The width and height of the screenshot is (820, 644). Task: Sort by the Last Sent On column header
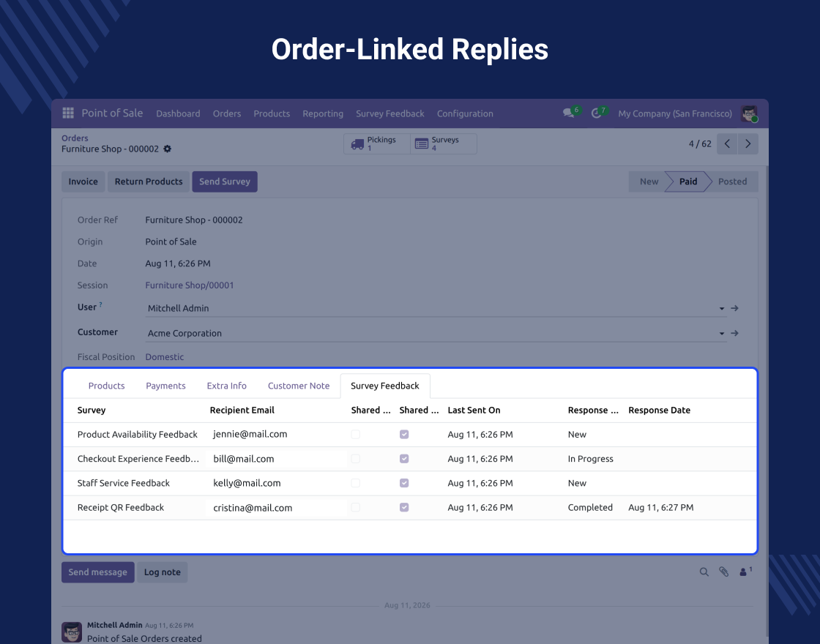coord(474,411)
